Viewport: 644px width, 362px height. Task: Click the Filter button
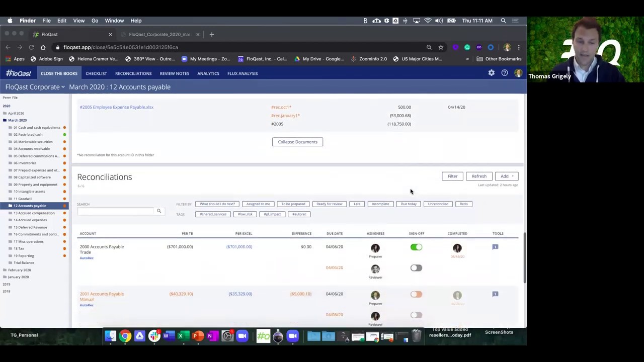(x=452, y=176)
